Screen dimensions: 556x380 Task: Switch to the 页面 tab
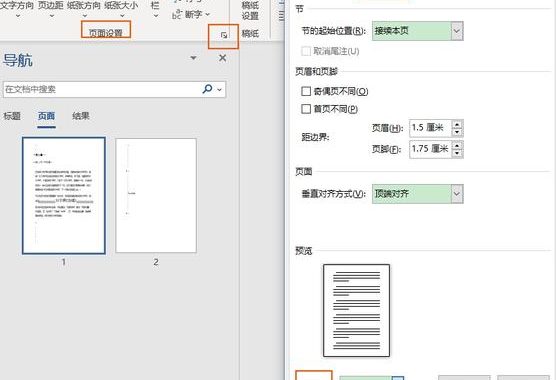[46, 116]
